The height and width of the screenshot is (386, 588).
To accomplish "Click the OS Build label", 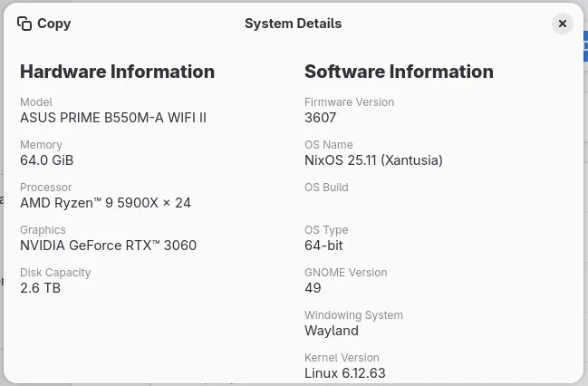I will pyautogui.click(x=326, y=188).
